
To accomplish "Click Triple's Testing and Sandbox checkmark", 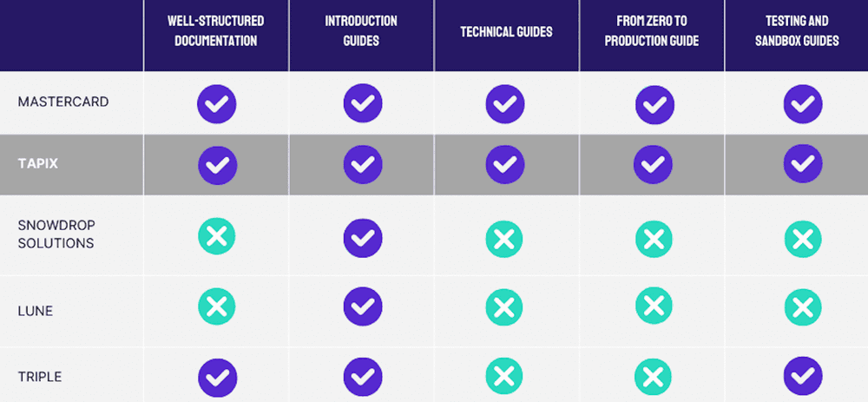I will pos(803,376).
